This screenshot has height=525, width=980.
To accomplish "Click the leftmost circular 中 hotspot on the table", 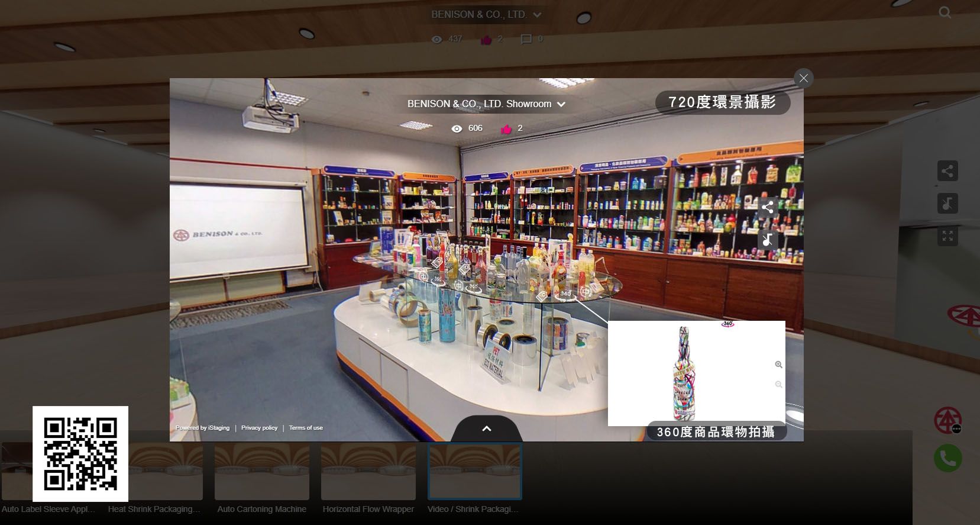I will tap(423, 276).
